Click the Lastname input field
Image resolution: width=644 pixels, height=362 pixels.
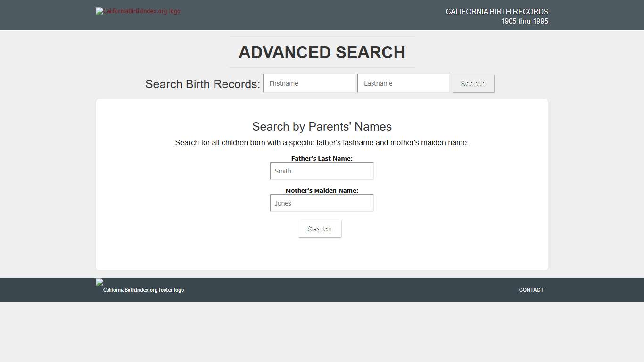(404, 83)
